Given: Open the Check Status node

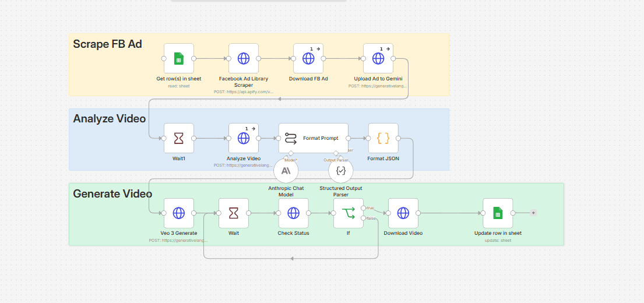Looking at the screenshot, I should click(293, 213).
